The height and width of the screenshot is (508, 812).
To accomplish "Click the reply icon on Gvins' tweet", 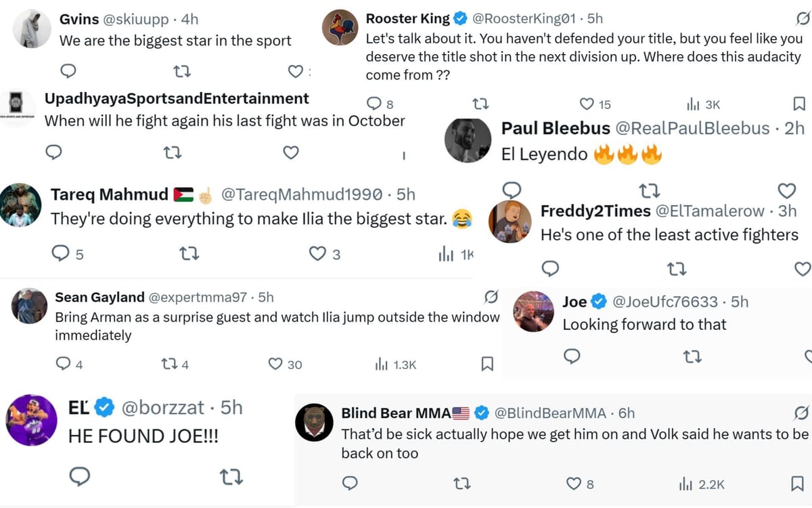I will point(68,70).
